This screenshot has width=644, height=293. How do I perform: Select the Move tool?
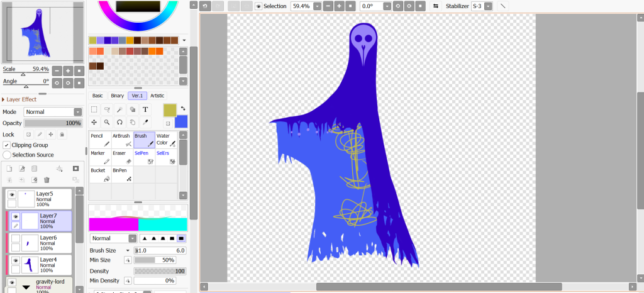tap(94, 122)
